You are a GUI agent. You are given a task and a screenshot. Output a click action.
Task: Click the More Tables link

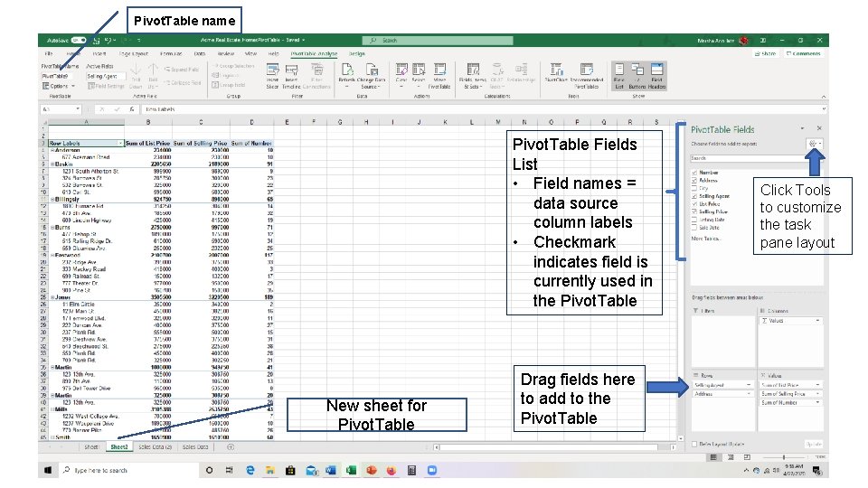click(x=706, y=239)
